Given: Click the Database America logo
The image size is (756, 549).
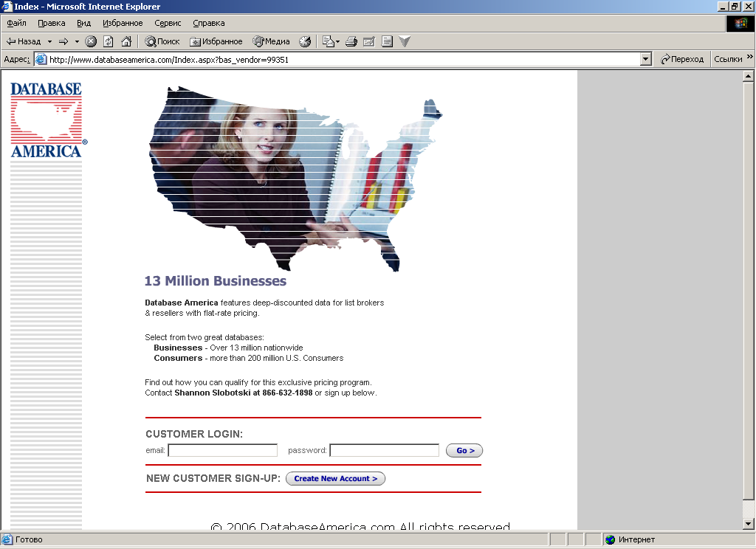Looking at the screenshot, I should pyautogui.click(x=48, y=120).
